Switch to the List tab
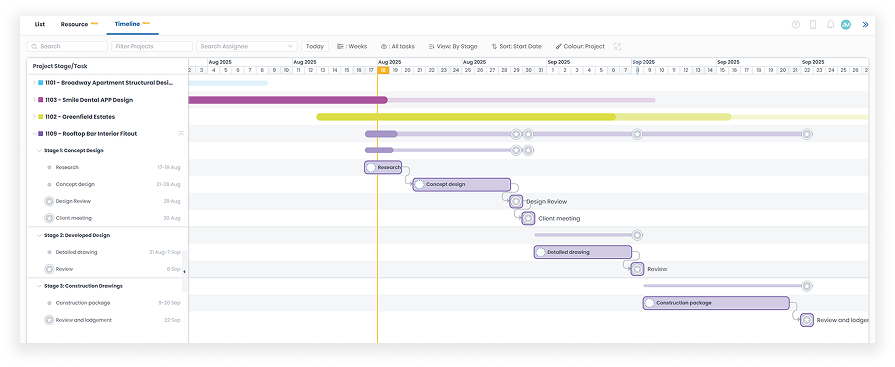895x367 pixels. 39,25
